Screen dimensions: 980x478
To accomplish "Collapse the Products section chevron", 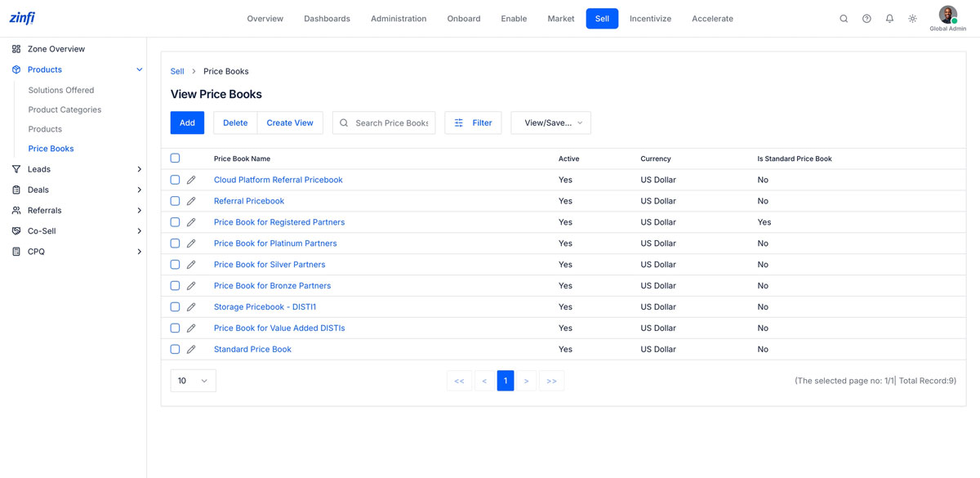I will tap(140, 69).
